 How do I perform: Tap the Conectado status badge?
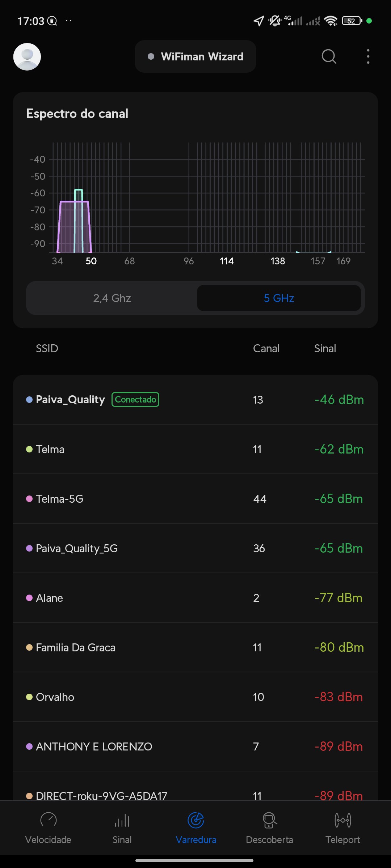[135, 400]
